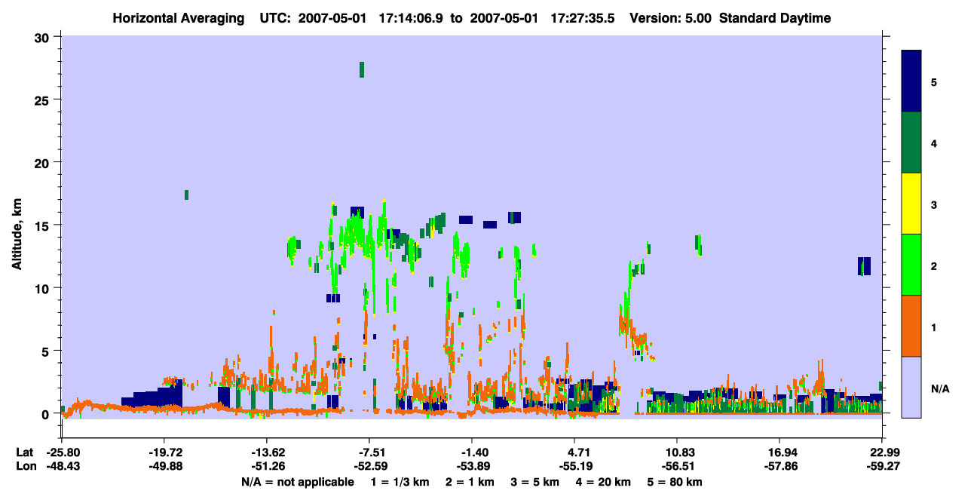Click the yellow color bar segment labeled 3

tap(911, 204)
